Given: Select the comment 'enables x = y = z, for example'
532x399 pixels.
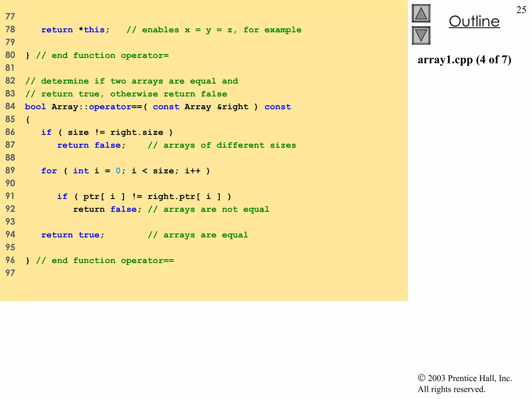Looking at the screenshot, I should pyautogui.click(x=214, y=30).
